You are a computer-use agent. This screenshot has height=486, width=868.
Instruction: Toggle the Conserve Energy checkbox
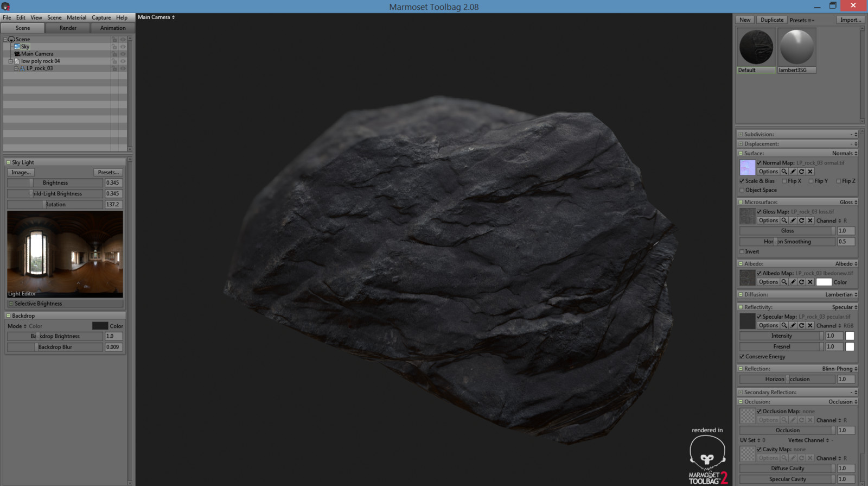742,357
